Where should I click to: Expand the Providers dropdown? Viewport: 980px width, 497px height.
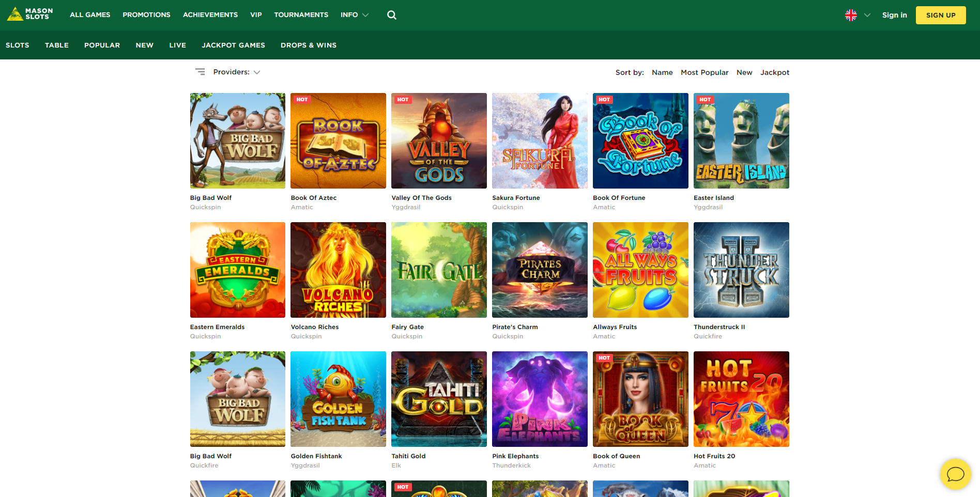coord(237,72)
